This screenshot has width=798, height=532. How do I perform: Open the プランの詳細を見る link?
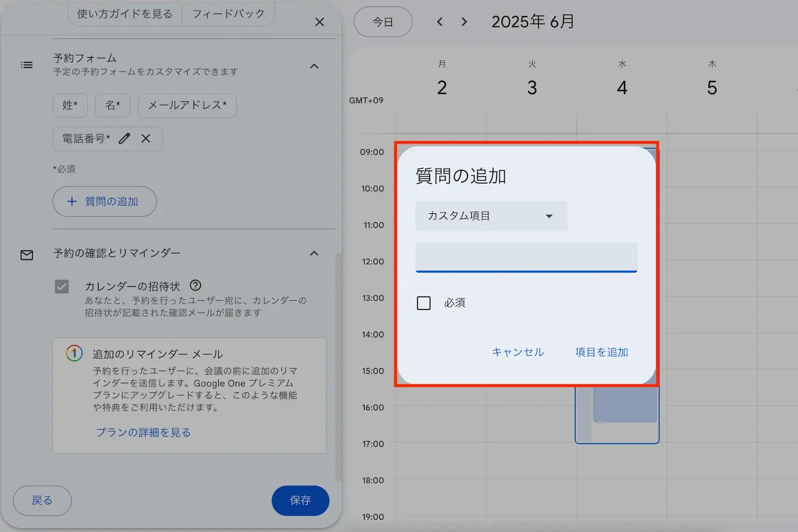point(143,432)
